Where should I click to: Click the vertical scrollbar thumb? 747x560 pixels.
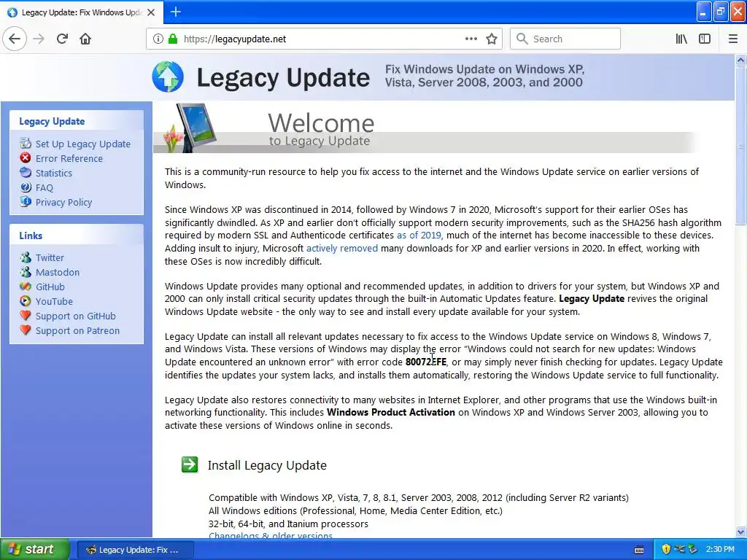tap(741, 145)
